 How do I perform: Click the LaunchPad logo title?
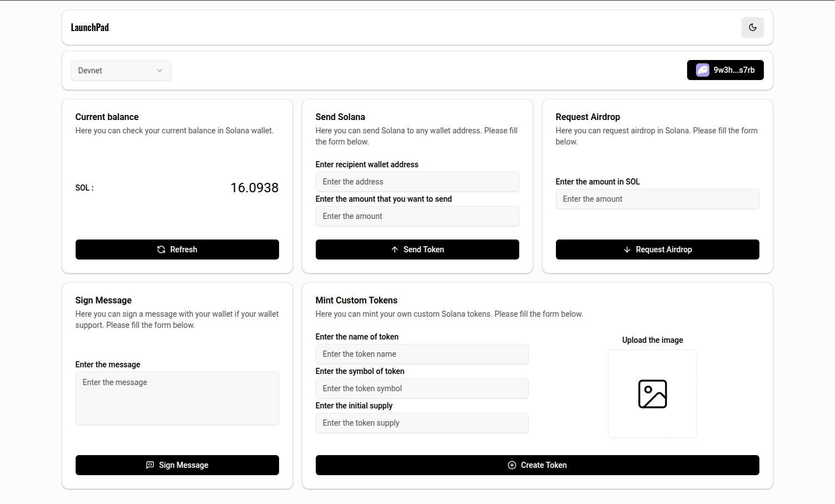[x=90, y=27]
